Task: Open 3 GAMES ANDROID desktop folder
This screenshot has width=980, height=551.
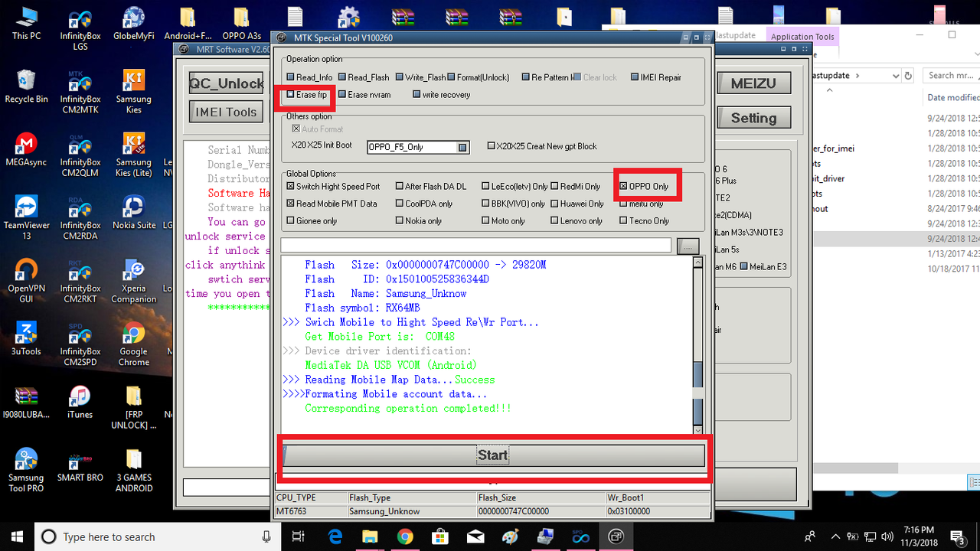Action: click(133, 470)
